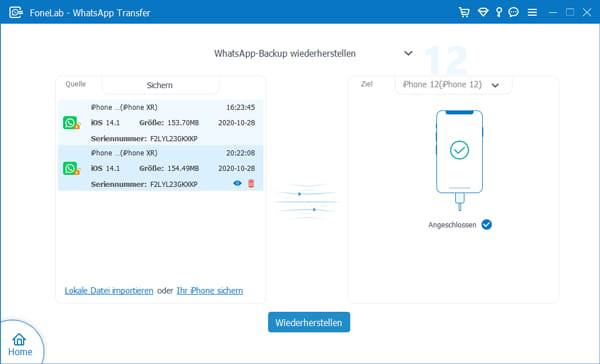600x364 pixels.
Task: Click size 153.70MB text
Action: coord(183,123)
